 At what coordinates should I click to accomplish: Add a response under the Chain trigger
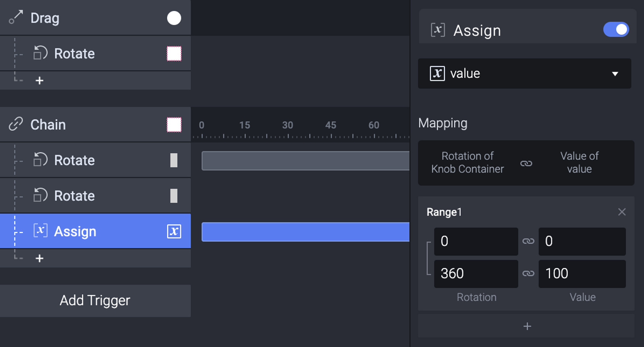point(39,258)
